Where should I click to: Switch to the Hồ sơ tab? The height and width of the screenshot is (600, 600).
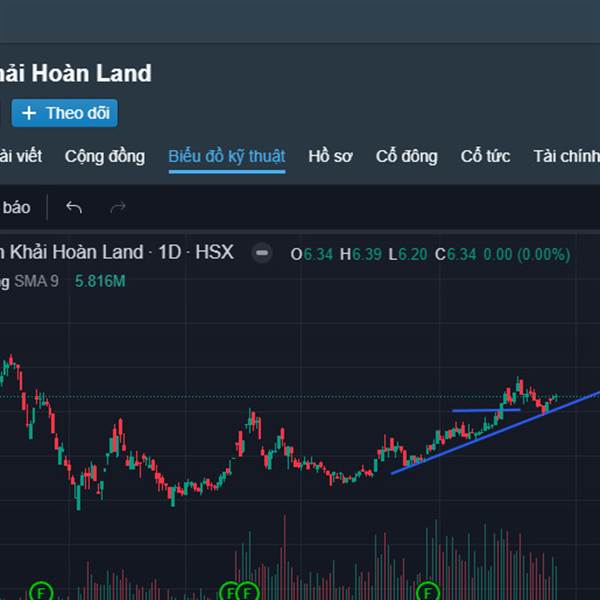[330, 156]
